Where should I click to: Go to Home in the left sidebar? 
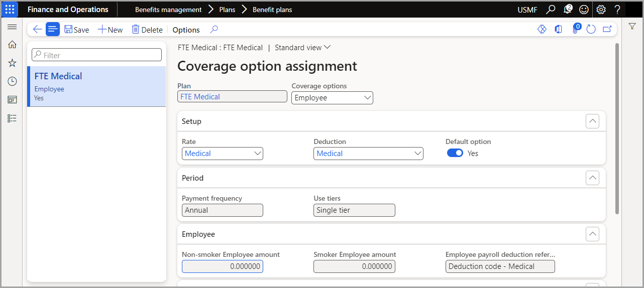point(12,45)
